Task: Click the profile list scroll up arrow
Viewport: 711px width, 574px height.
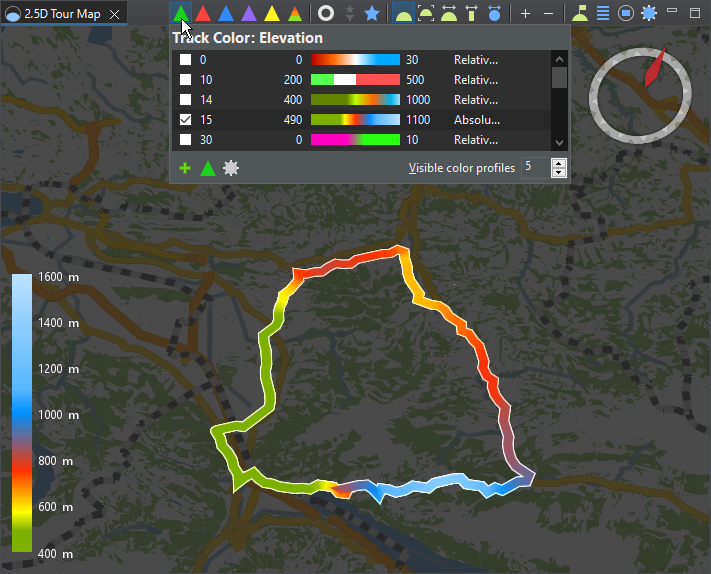Action: pyautogui.click(x=560, y=59)
